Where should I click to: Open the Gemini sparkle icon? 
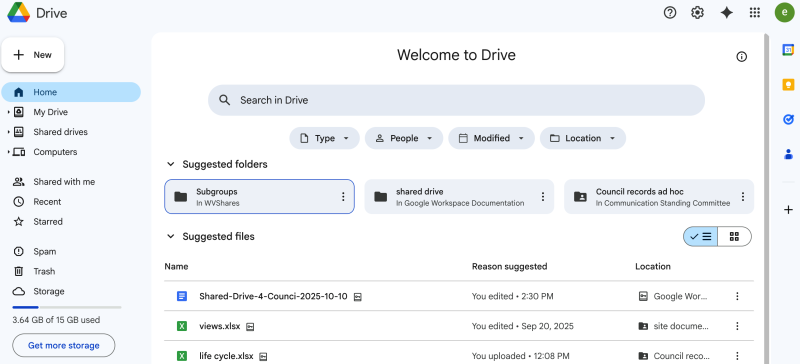(726, 13)
